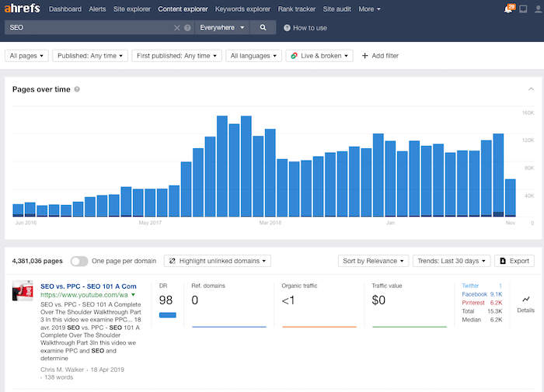The height and width of the screenshot is (392, 544).
Task: Click the Total 15.3K shares row
Action: (x=482, y=311)
